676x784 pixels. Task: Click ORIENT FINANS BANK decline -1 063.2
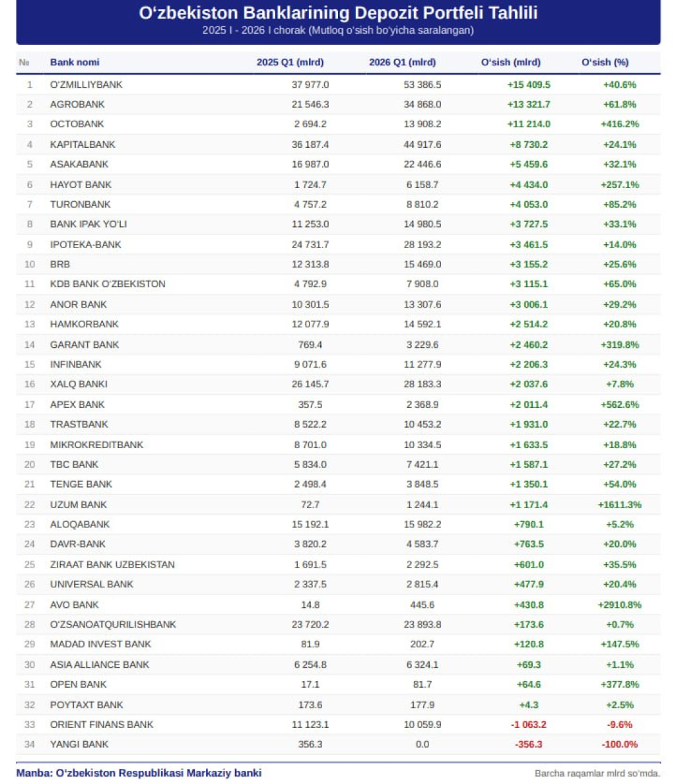click(529, 725)
